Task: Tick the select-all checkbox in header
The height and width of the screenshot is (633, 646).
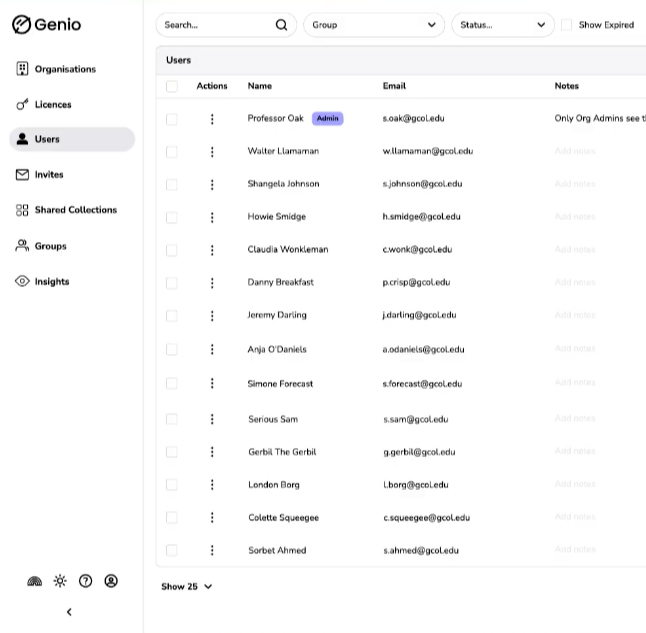Action: point(172,86)
